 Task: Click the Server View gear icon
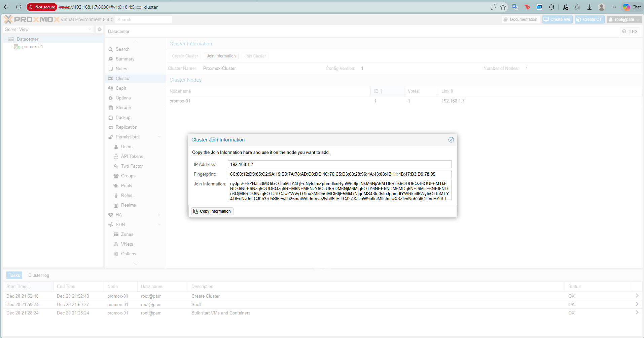pyautogui.click(x=100, y=30)
